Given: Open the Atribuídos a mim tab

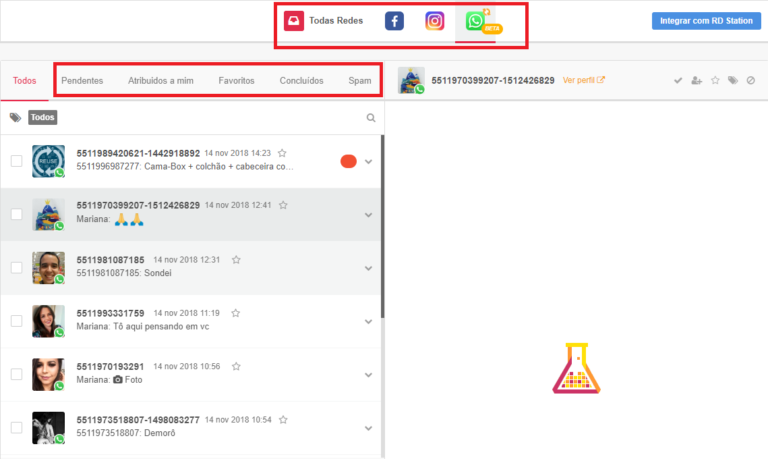Looking at the screenshot, I should (x=161, y=81).
